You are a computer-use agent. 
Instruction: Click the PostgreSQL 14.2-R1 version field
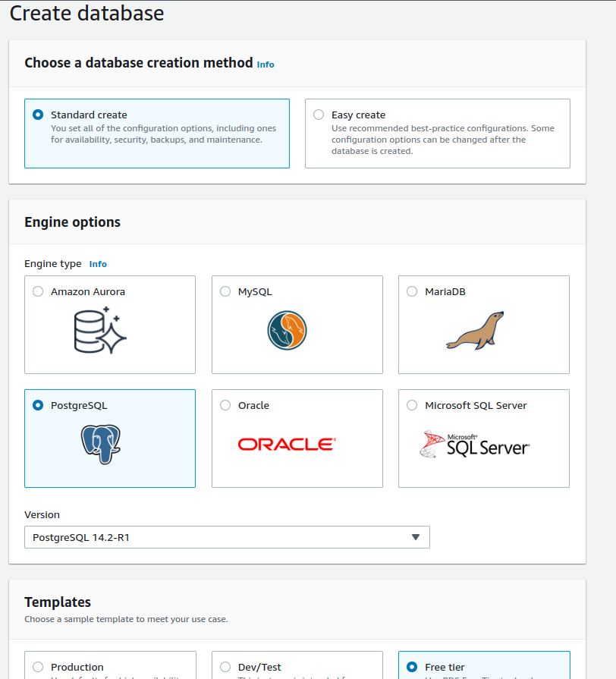click(190, 536)
